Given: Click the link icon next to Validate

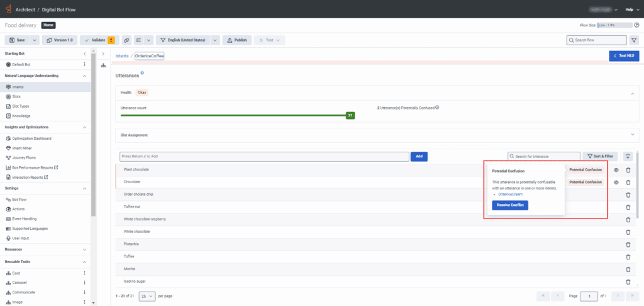Looking at the screenshot, I should tap(126, 40).
